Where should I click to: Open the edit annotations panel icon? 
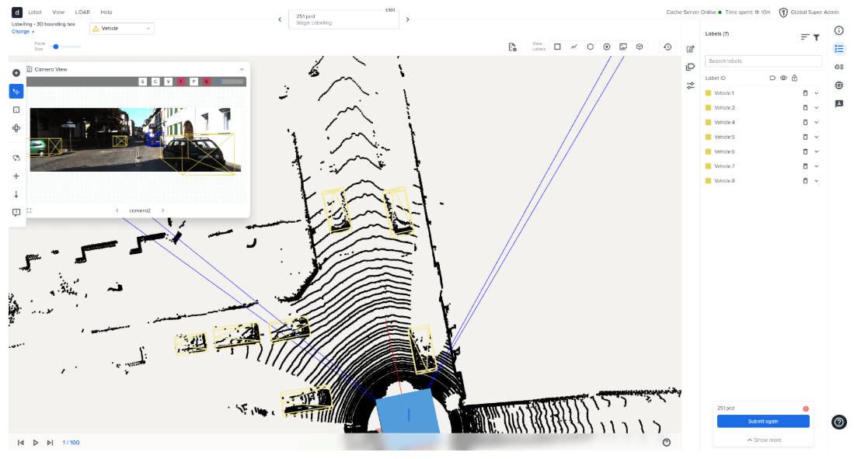coord(690,48)
